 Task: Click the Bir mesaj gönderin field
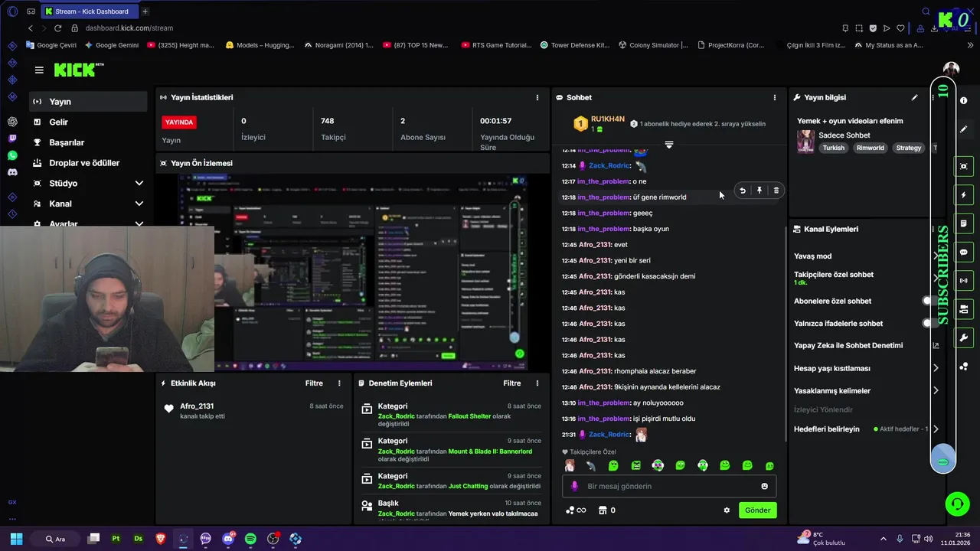(670, 486)
